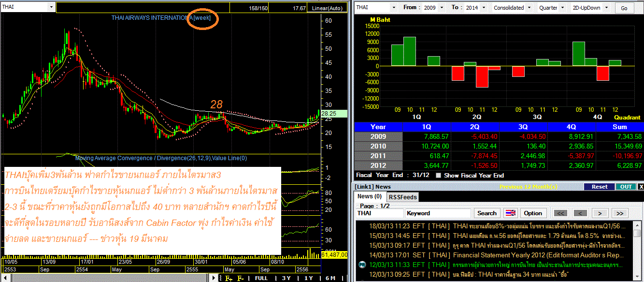The image size is (644, 282).
Task: Open the 2D-UpDown chart style dropdown
Action: [607, 8]
